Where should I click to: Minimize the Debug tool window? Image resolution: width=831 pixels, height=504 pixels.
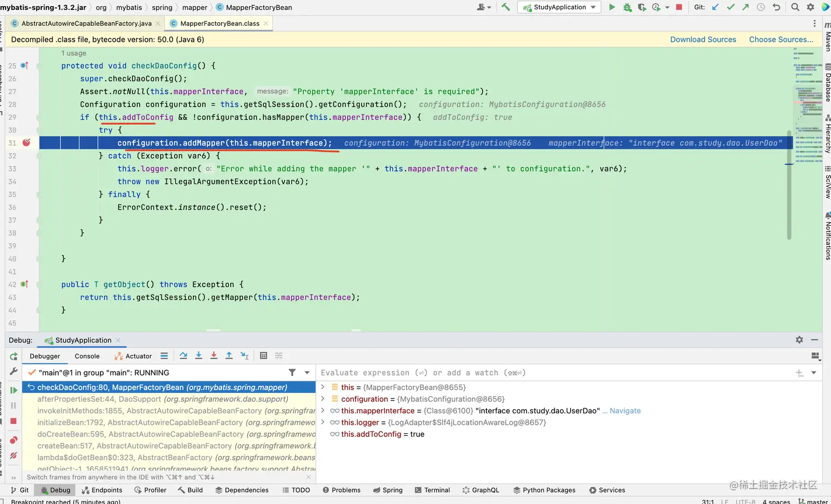click(815, 340)
